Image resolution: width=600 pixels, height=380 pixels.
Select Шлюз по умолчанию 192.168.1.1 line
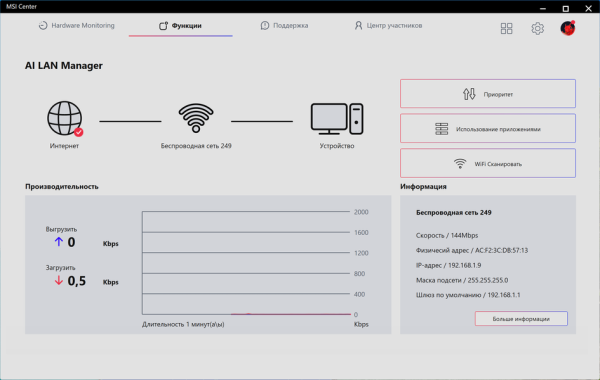[468, 295]
